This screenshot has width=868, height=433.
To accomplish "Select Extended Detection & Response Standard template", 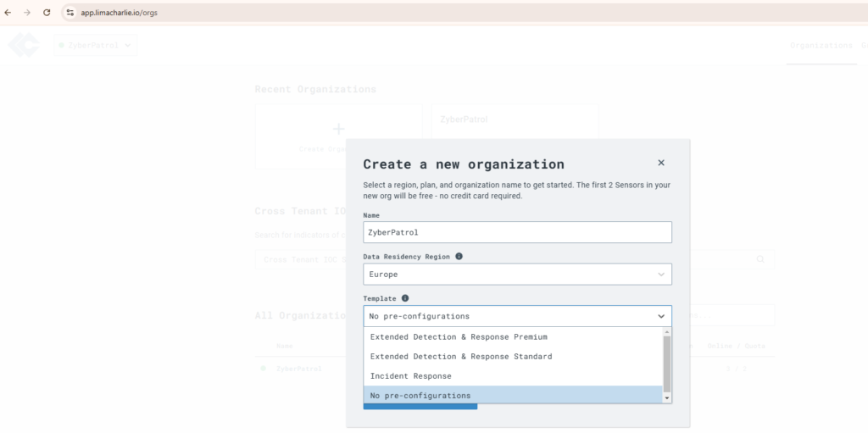I will (x=513, y=357).
